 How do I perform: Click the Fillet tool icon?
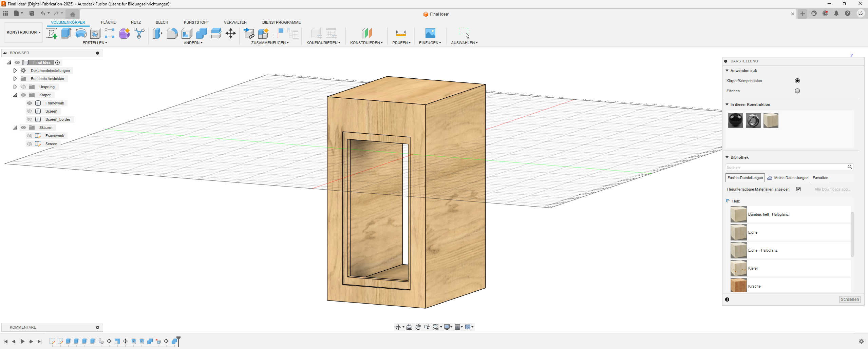[x=172, y=33]
